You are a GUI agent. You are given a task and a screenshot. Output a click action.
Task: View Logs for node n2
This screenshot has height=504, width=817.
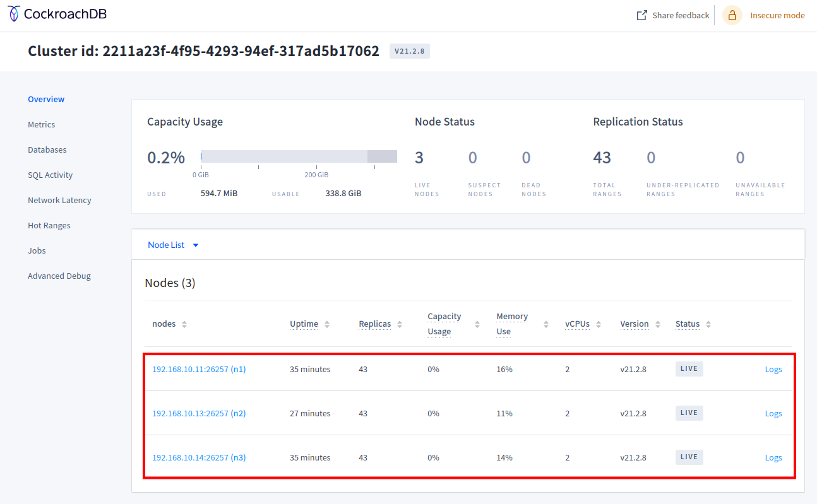(773, 413)
